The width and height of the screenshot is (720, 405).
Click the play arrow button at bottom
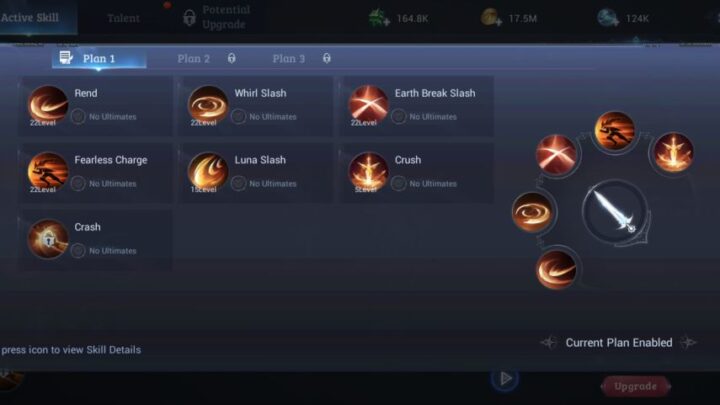click(505, 379)
